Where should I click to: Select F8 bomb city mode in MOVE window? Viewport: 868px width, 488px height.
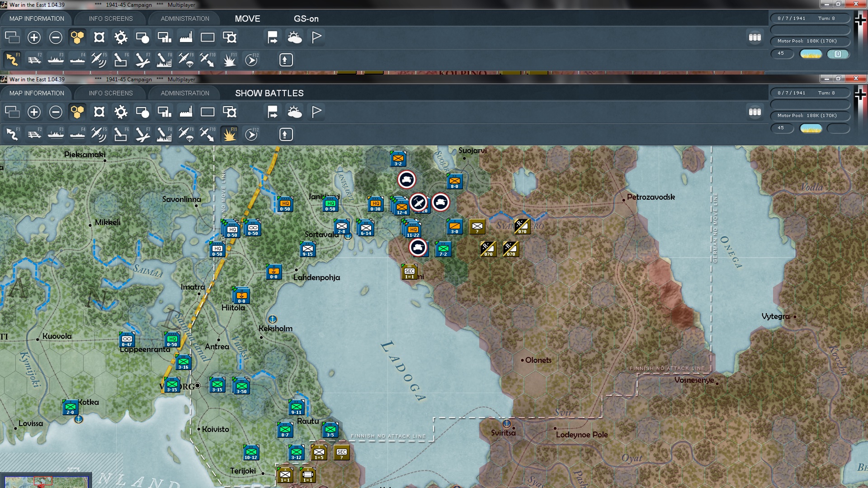(x=164, y=60)
